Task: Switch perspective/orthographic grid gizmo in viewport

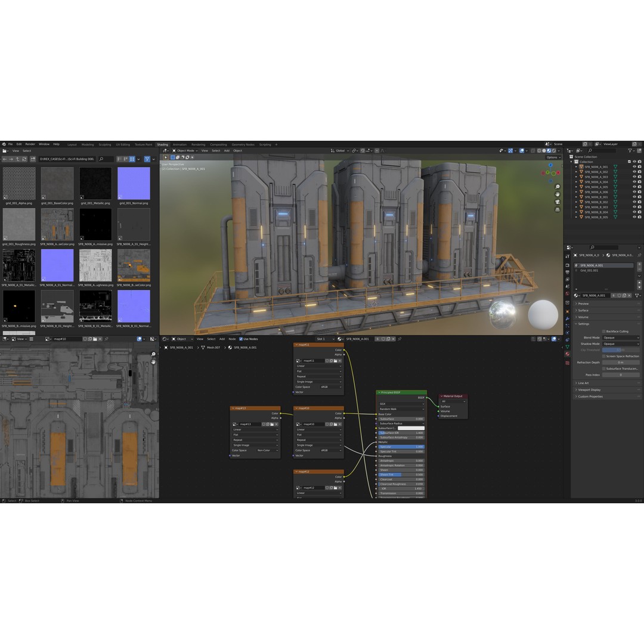Action: coord(558,209)
